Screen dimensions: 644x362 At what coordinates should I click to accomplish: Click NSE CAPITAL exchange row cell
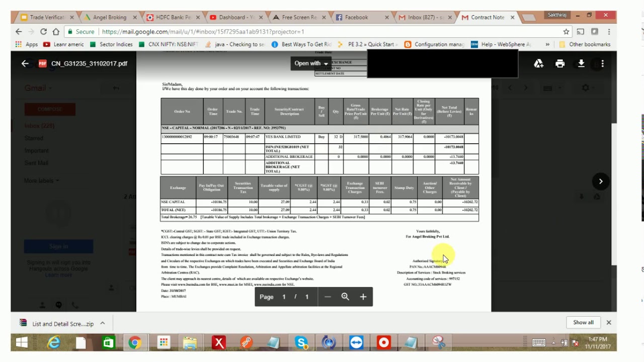point(178,202)
